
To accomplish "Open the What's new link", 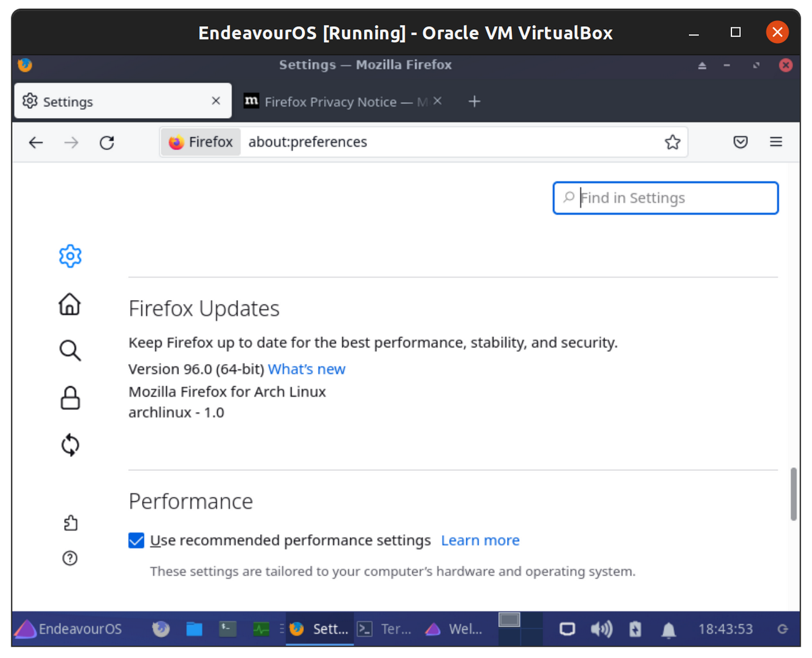I will click(306, 369).
